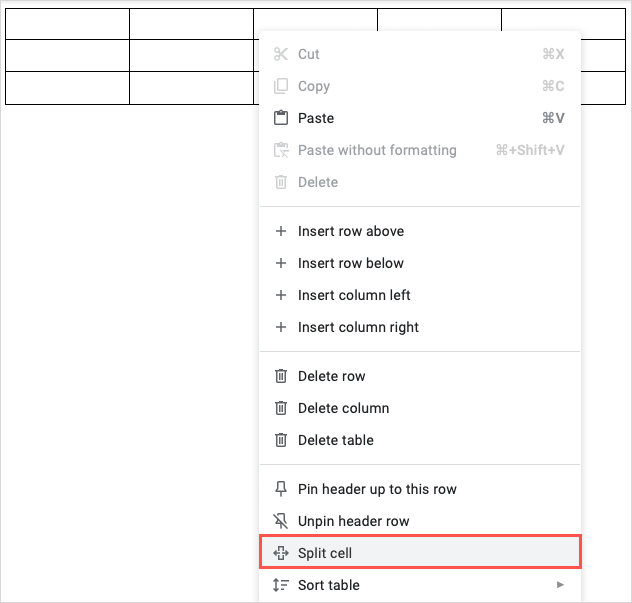Click the second cell in bottom table row

click(x=191, y=88)
